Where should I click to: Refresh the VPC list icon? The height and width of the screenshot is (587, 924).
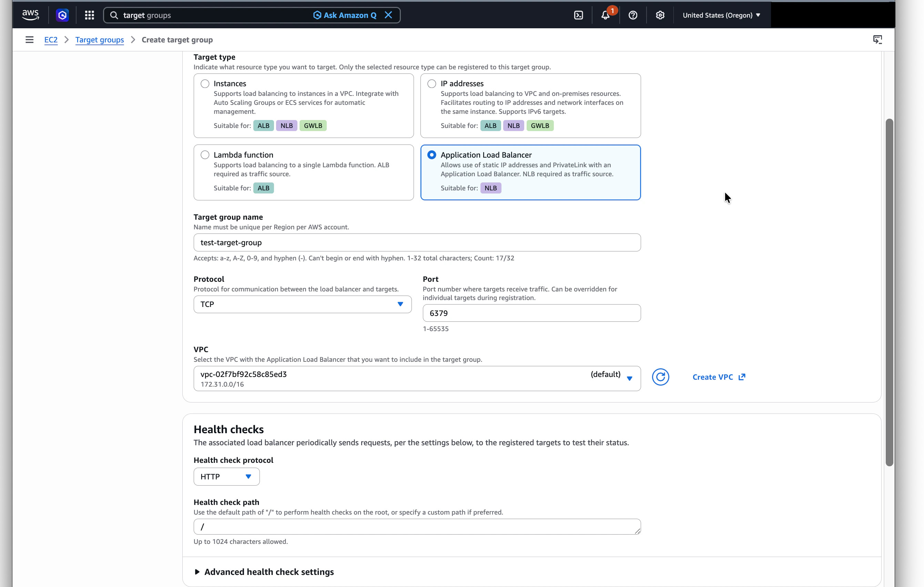[660, 377]
